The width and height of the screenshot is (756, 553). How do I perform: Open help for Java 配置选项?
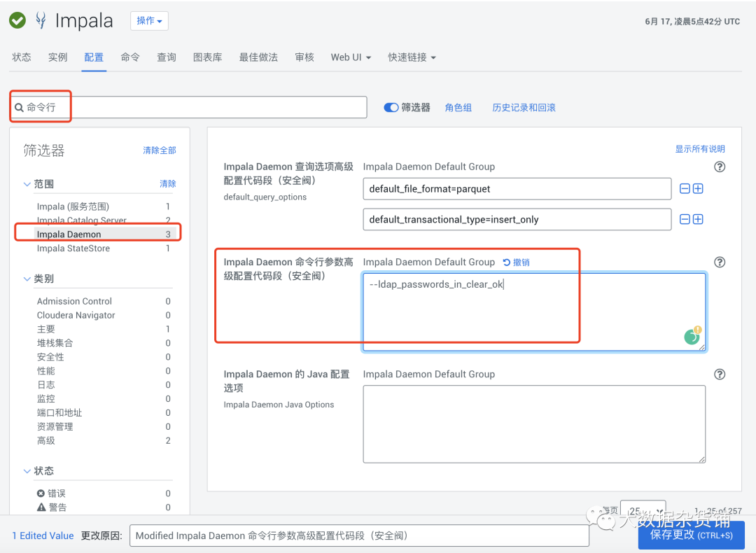click(720, 374)
